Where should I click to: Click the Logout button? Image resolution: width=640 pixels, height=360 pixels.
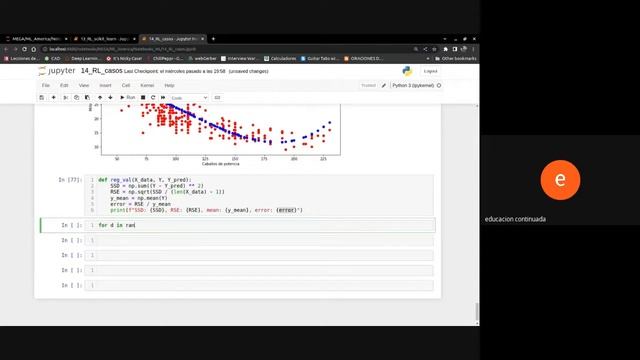tap(430, 71)
